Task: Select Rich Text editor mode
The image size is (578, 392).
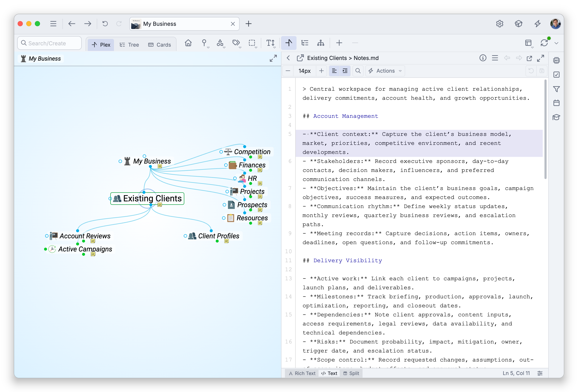Action: click(302, 373)
